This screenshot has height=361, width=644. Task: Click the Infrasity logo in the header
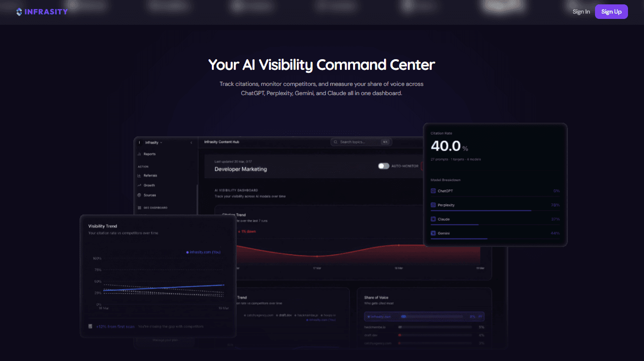[42, 12]
